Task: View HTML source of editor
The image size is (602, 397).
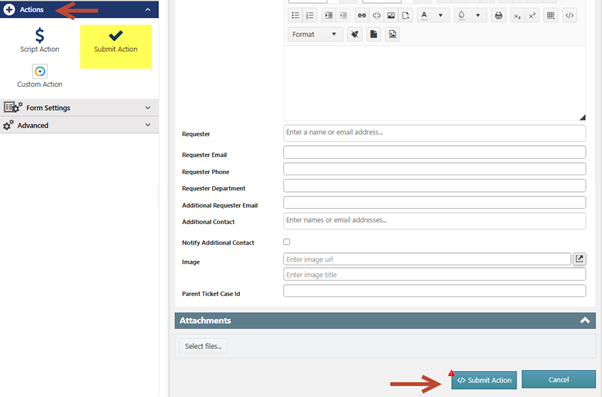Action: click(x=569, y=15)
